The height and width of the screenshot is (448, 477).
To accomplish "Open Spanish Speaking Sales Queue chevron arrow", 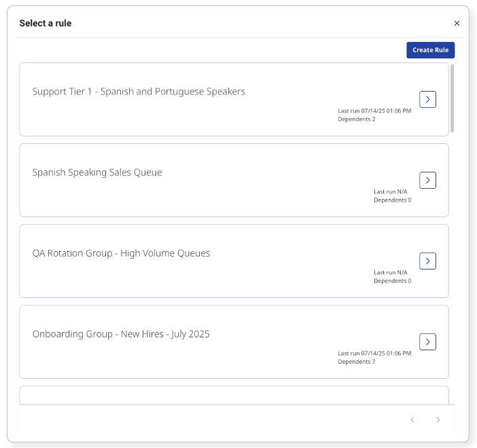I will (427, 180).
